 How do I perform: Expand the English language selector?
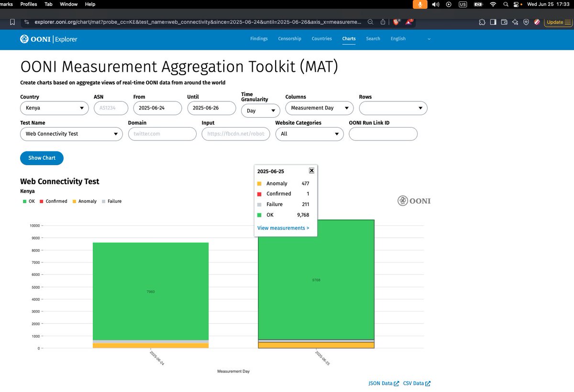(410, 39)
